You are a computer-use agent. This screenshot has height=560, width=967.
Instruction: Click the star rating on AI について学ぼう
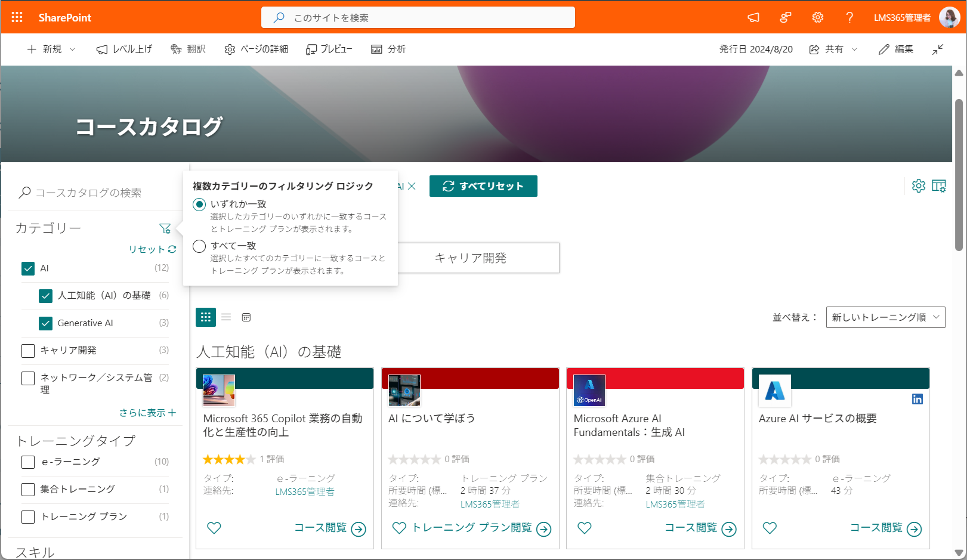tap(414, 459)
